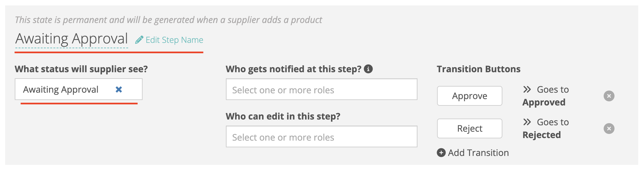Click the double chevron next to Goes to Approved
Viewport: 644px width, 170px height.
(x=527, y=89)
